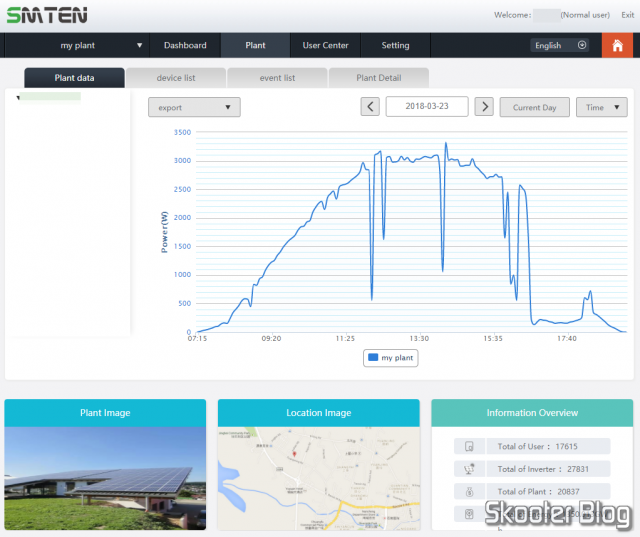The height and width of the screenshot is (537, 640).
Task: Click the Total of User icon
Action: click(469, 446)
